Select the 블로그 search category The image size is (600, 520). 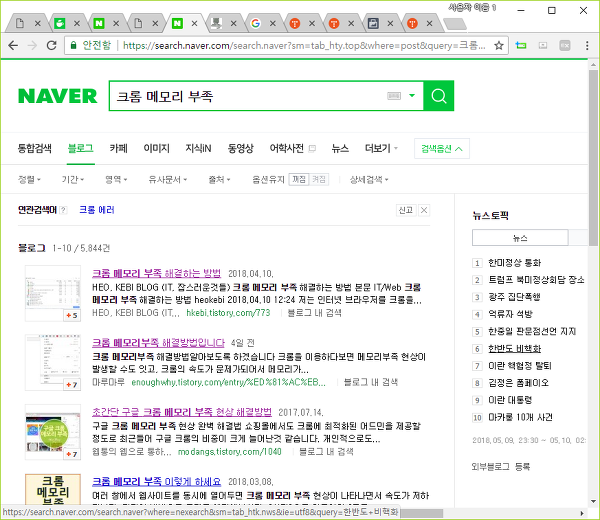coord(80,148)
